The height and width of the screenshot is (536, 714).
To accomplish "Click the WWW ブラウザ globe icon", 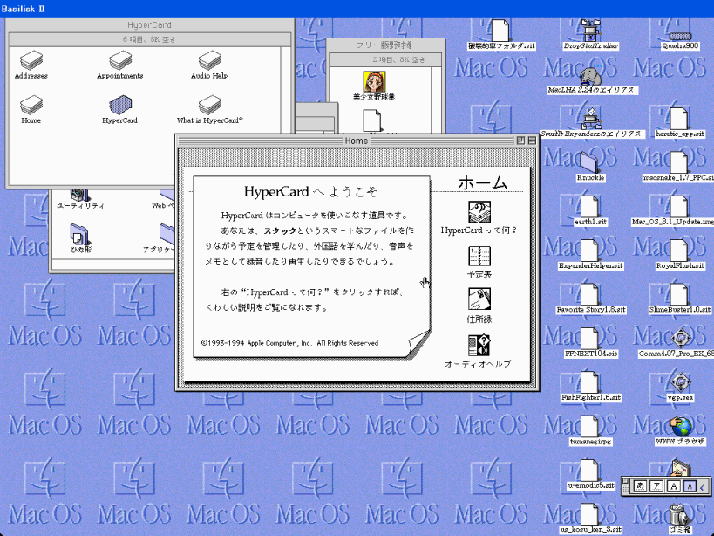I will tap(680, 428).
